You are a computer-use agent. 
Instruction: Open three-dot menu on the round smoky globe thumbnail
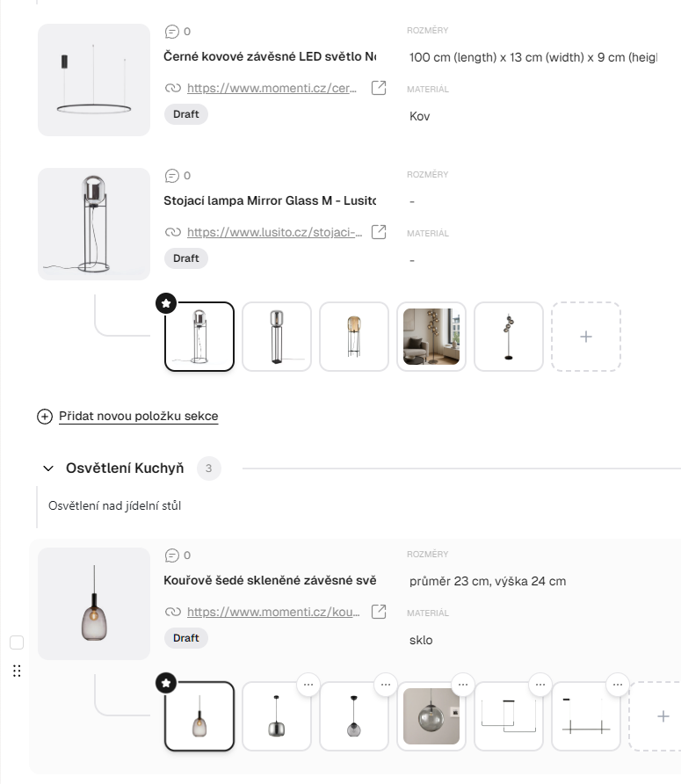(463, 684)
